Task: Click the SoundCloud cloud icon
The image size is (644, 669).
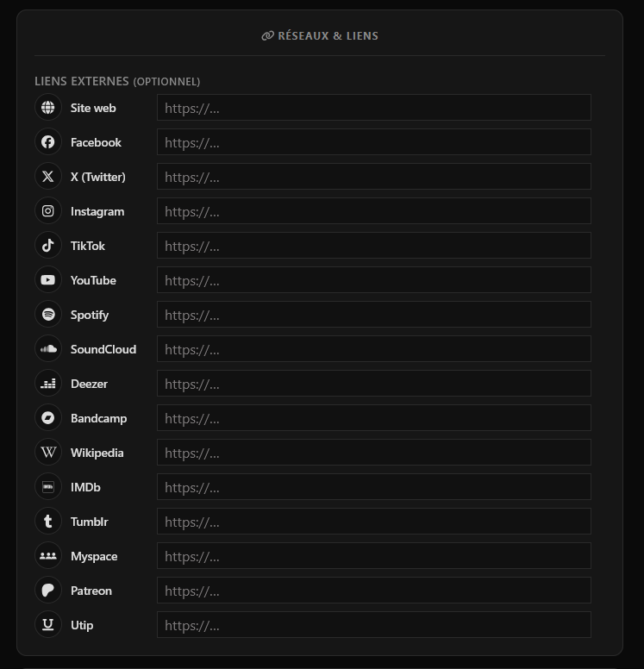Action: pyautogui.click(x=47, y=349)
